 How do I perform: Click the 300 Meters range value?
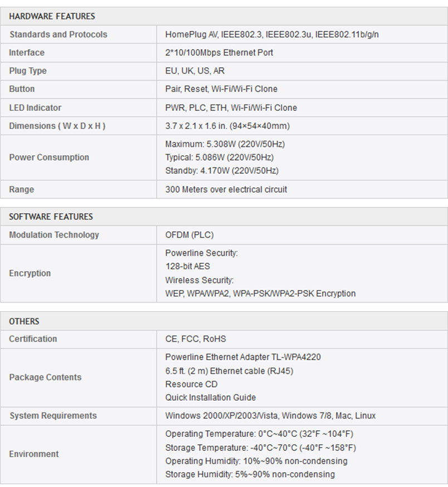tap(226, 189)
